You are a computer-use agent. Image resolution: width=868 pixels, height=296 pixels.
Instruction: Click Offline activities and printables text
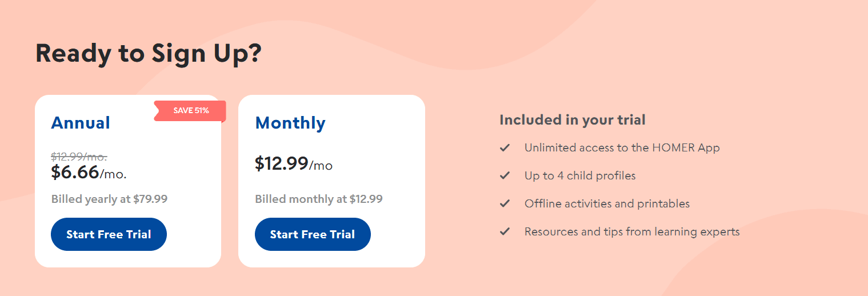point(607,204)
